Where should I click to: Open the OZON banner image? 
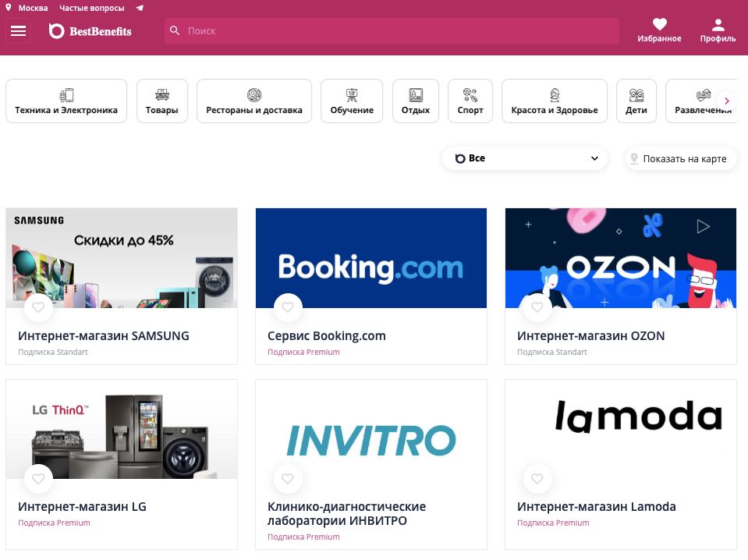pos(621,257)
